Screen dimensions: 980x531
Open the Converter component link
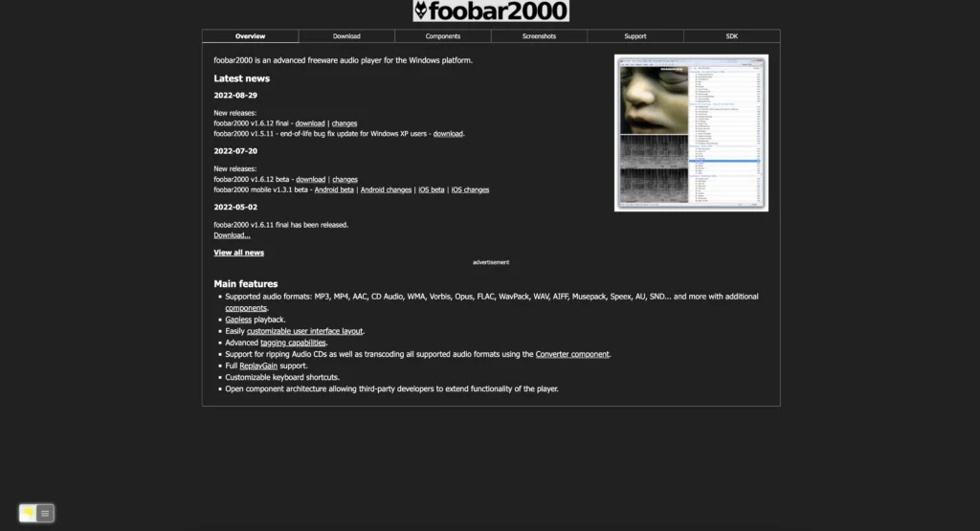[x=572, y=354]
